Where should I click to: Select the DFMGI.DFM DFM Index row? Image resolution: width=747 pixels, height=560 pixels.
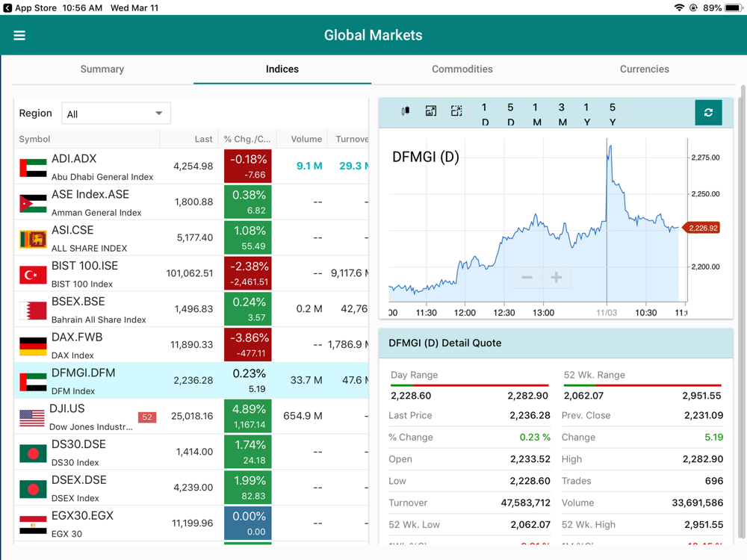coord(191,381)
